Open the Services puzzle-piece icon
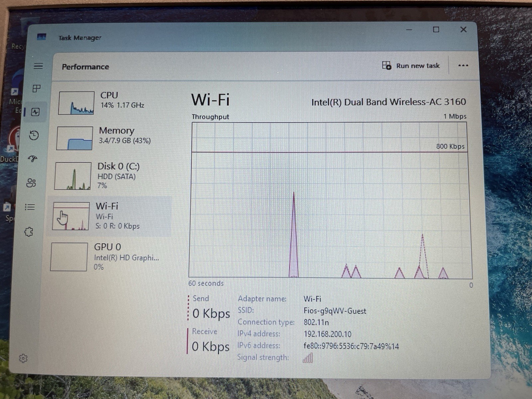 point(29,232)
